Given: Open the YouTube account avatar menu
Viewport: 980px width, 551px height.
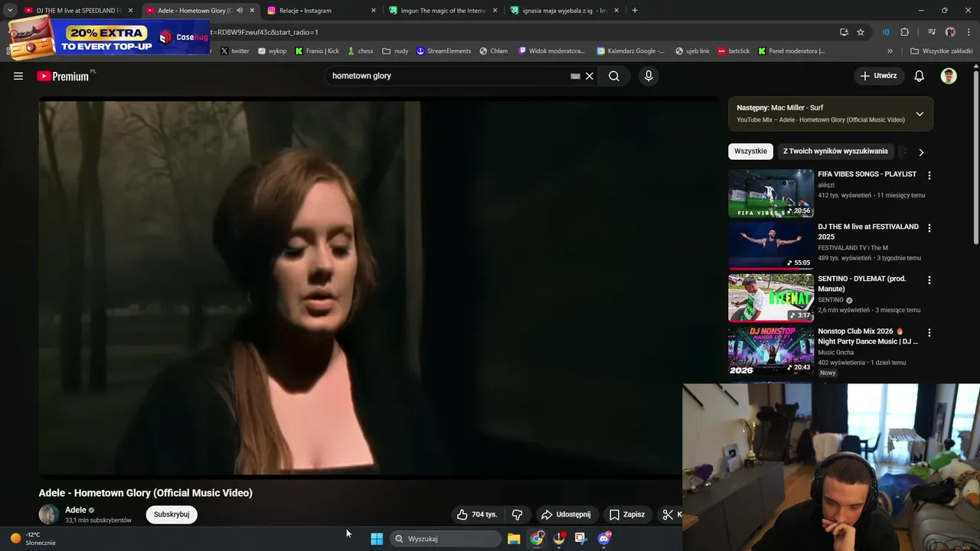Looking at the screenshot, I should tap(949, 76).
